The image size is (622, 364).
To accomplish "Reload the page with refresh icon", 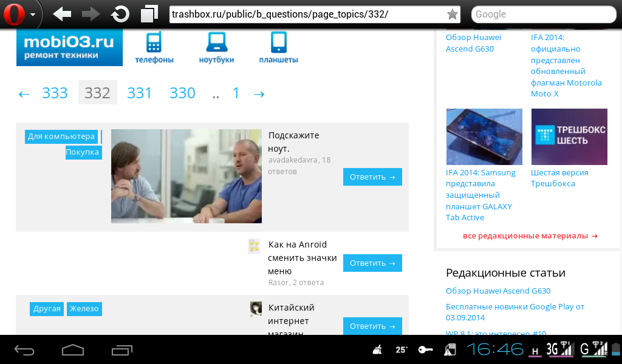I will click(120, 14).
